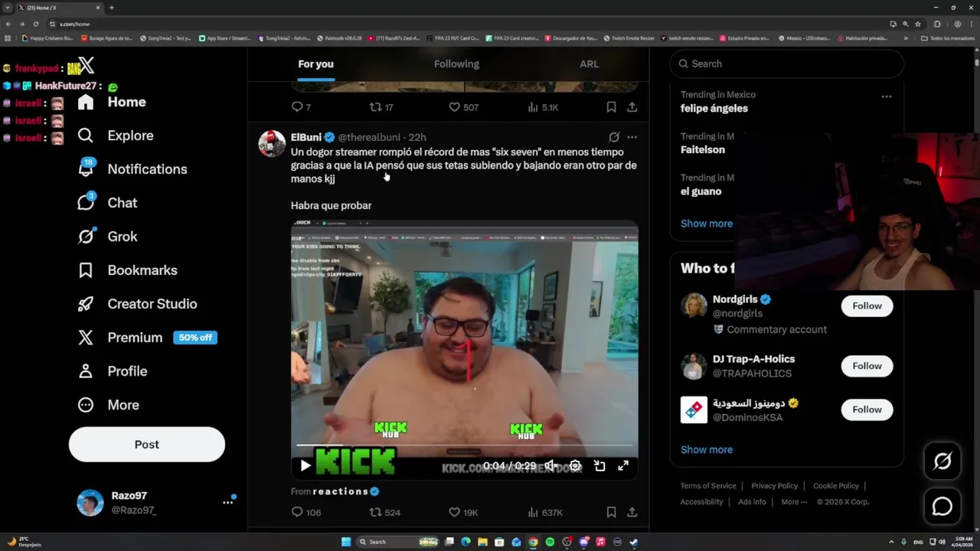The height and width of the screenshot is (551, 980).
Task: Open floating messages chat button
Action: (x=942, y=507)
